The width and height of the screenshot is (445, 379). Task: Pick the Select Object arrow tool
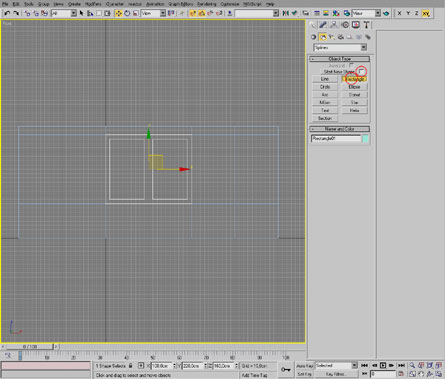82,13
